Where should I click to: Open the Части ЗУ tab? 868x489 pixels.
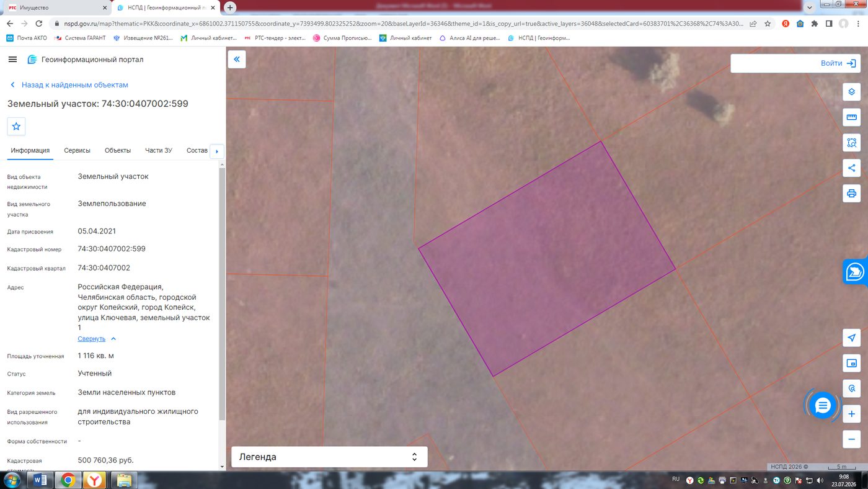coord(159,150)
